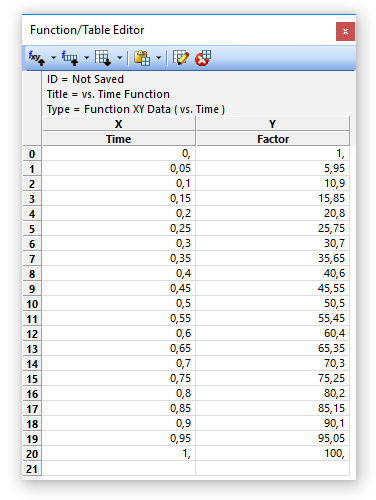Click the fxy load function icon
The image size is (376, 500).
pos(37,58)
